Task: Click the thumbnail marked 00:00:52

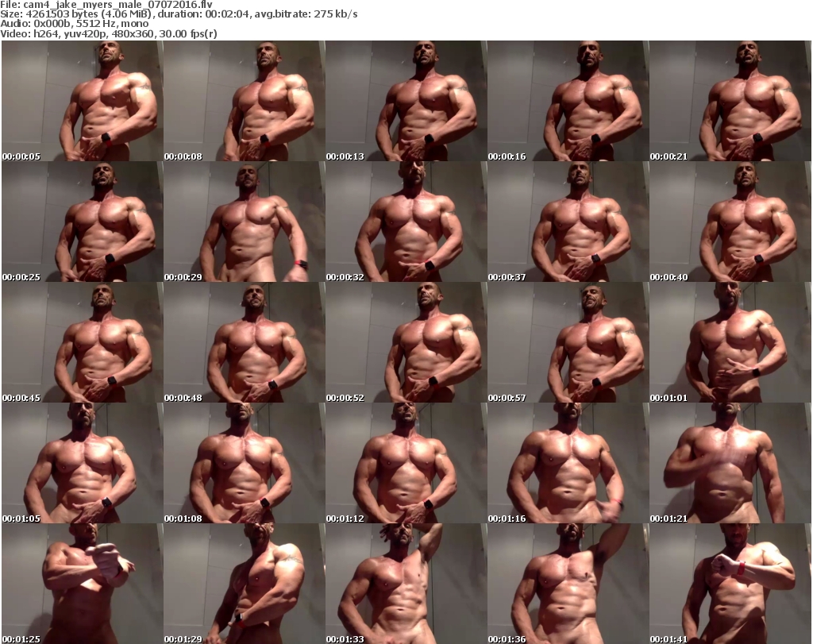Action: click(x=406, y=343)
